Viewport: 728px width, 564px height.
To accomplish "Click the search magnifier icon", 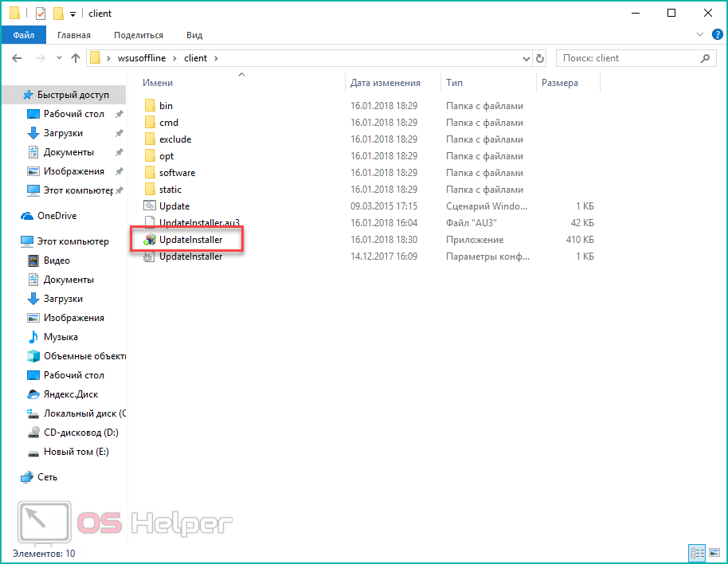I will [x=705, y=58].
